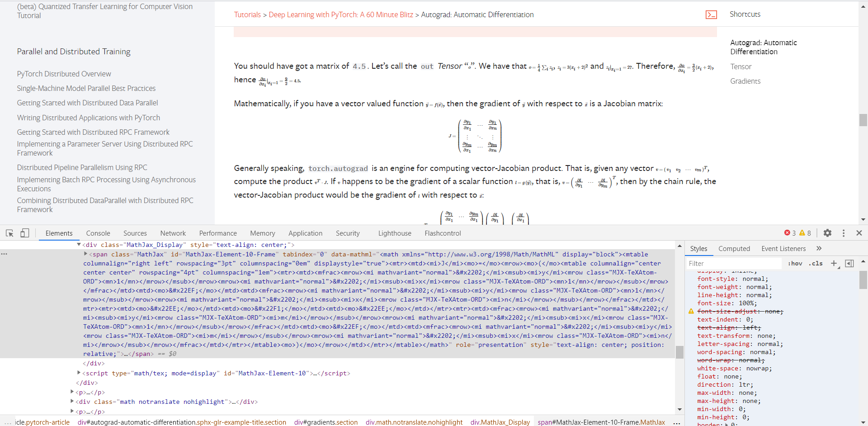Open the Flashcontrol tab

(443, 233)
